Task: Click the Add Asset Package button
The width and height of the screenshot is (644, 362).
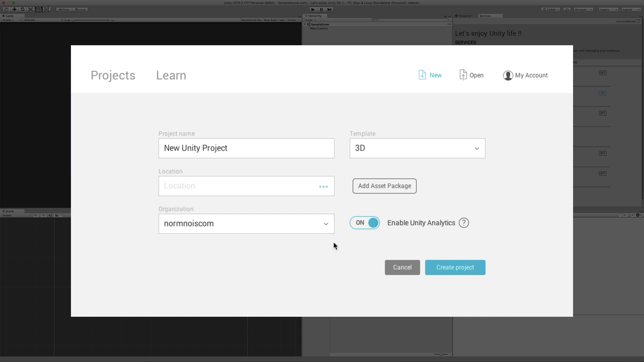Action: pyautogui.click(x=384, y=186)
